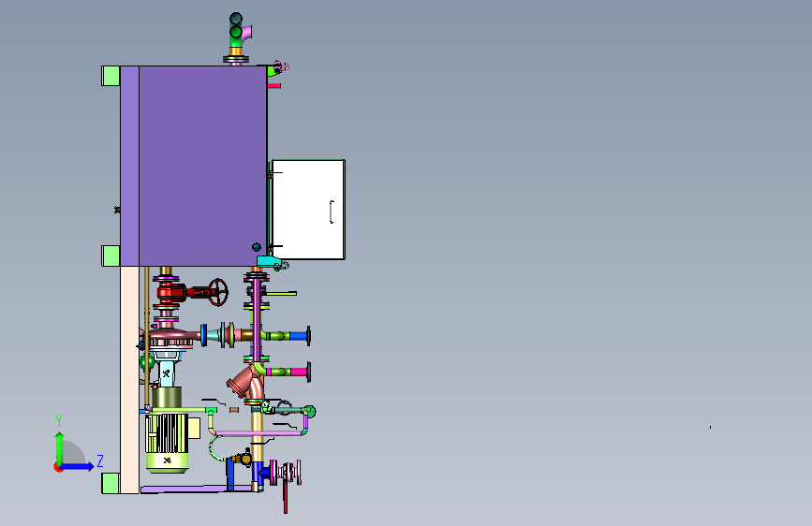Select the salmon Y-strainer fitting
Viewport: 812px width, 526px height.
(x=245, y=383)
